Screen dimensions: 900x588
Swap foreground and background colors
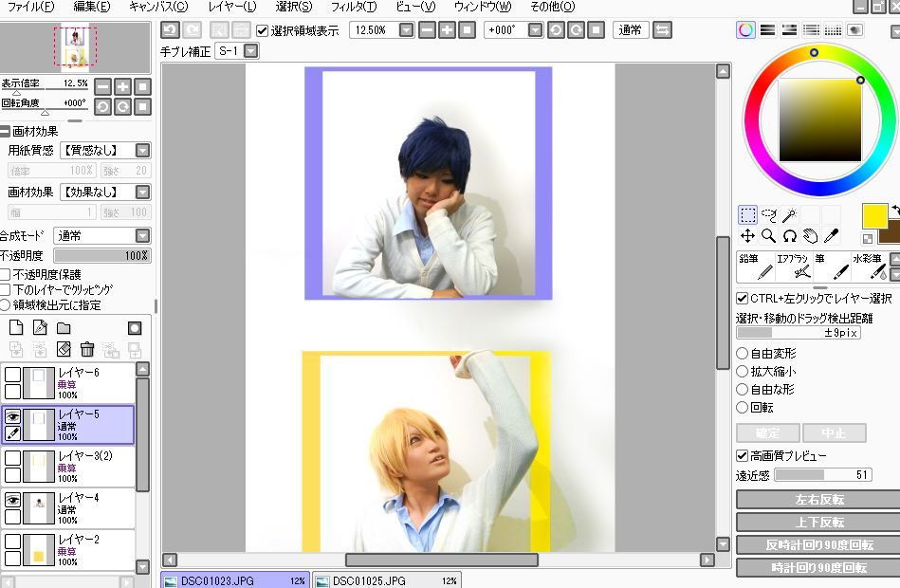pos(894,211)
